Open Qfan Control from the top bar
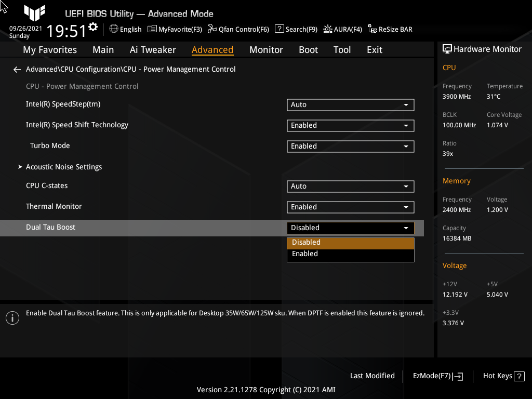 pyautogui.click(x=238, y=29)
